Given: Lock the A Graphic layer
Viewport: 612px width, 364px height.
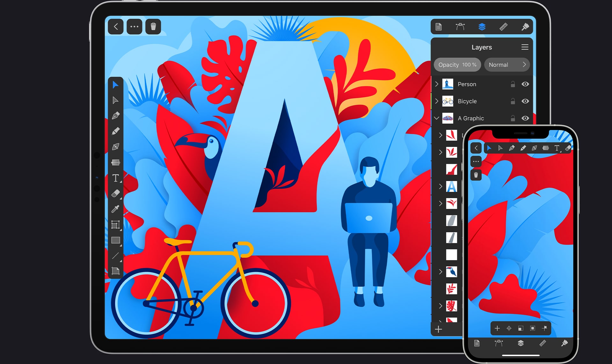Looking at the screenshot, I should point(513,118).
